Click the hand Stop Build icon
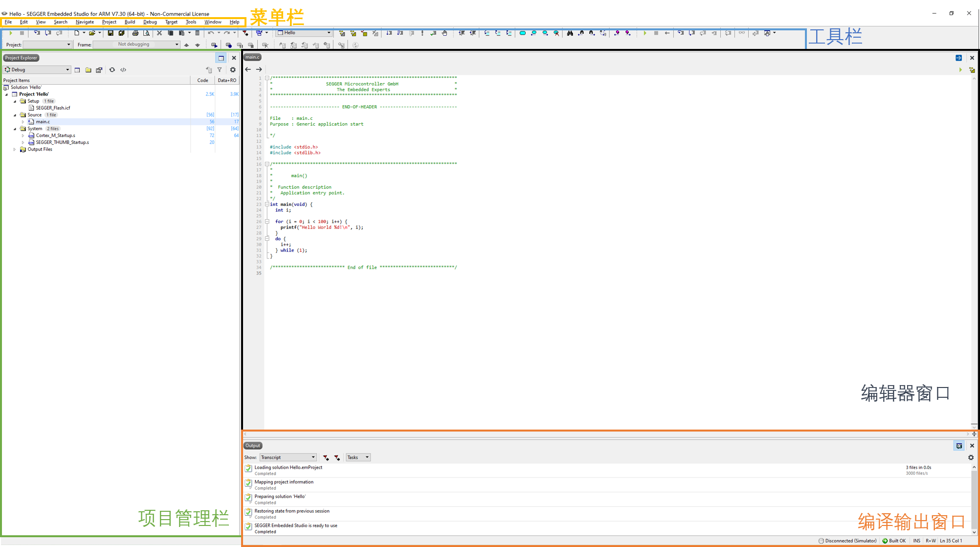980x547 pixels. [445, 33]
